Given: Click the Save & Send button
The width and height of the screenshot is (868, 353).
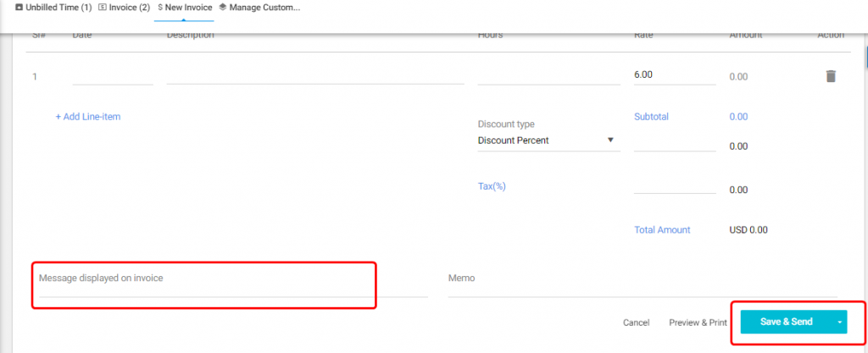Looking at the screenshot, I should click(x=786, y=322).
